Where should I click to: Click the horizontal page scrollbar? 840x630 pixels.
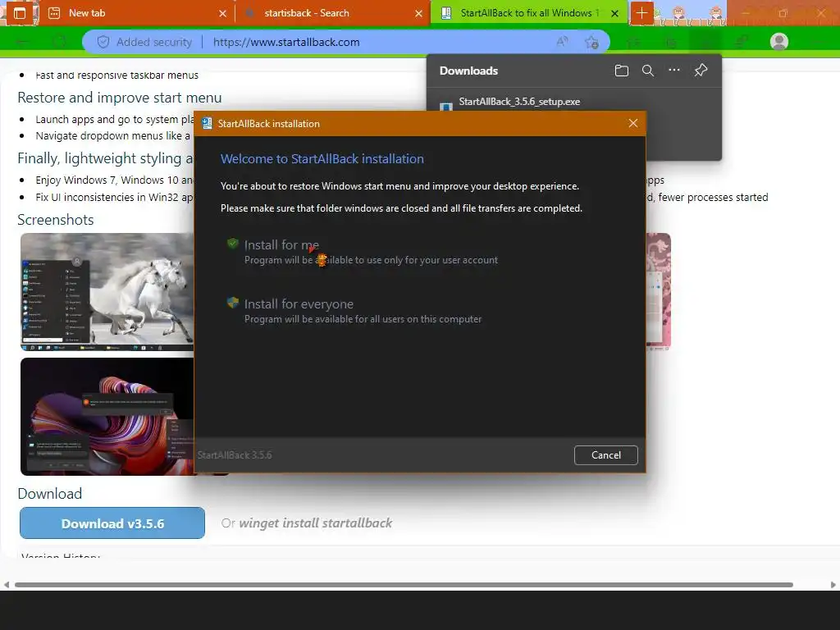tap(404, 584)
